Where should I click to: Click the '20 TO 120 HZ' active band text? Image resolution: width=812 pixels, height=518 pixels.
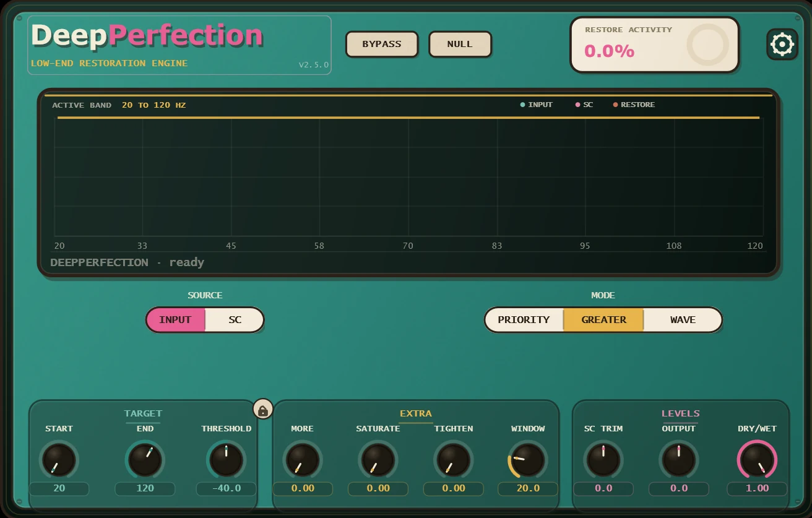click(153, 105)
